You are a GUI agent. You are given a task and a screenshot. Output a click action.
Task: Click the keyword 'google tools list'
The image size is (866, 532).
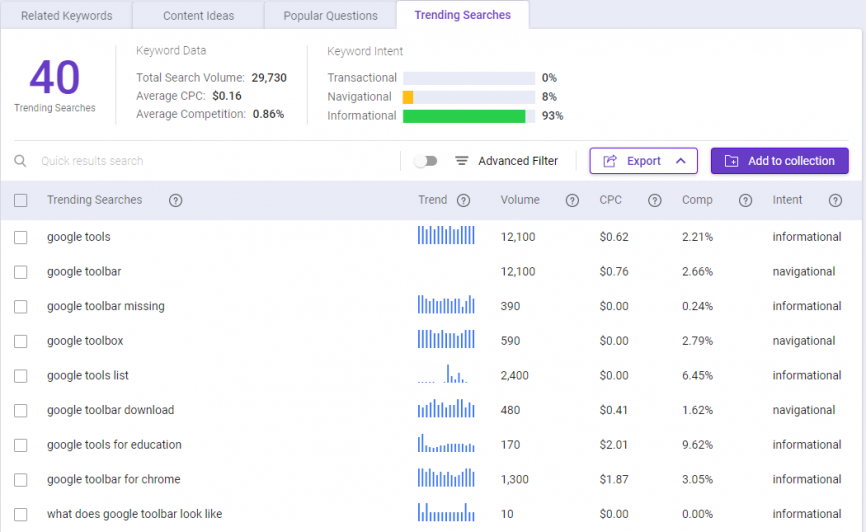click(88, 376)
